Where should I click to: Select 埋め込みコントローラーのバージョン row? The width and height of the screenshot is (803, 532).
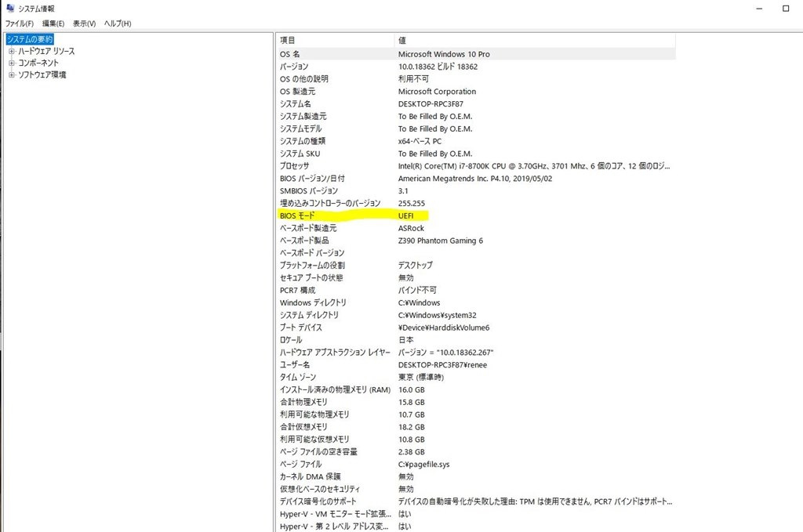(476, 203)
